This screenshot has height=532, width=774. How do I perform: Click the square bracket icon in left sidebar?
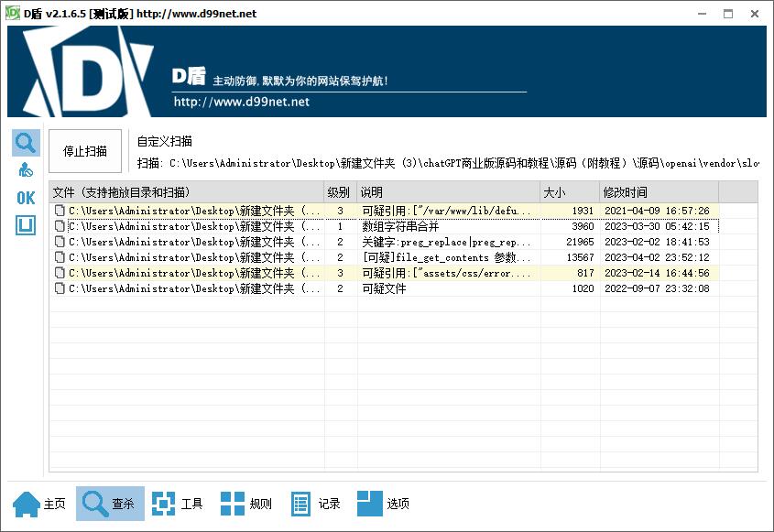tap(26, 225)
